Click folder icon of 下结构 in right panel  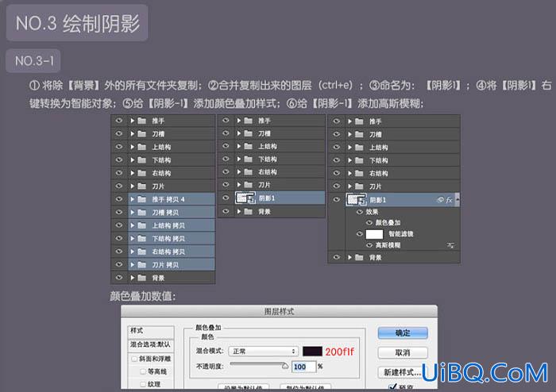[x=359, y=160]
